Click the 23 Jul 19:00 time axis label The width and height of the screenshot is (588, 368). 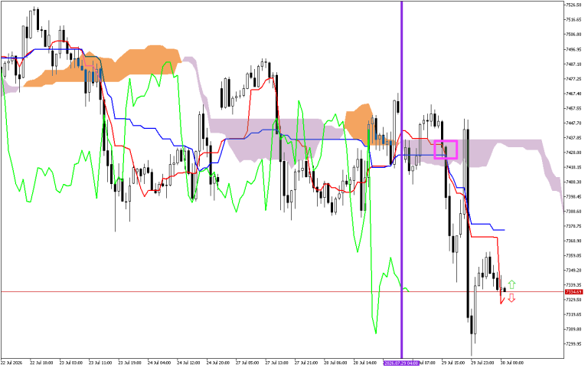point(129,363)
